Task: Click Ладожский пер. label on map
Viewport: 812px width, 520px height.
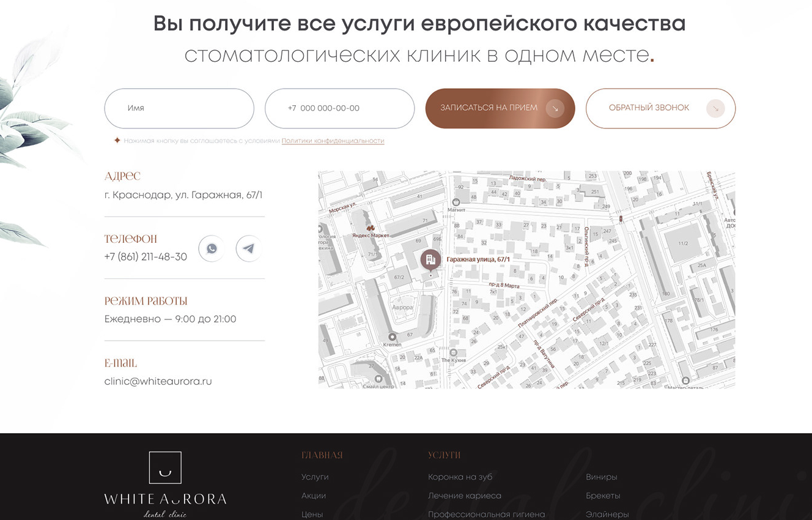Action: [x=528, y=179]
